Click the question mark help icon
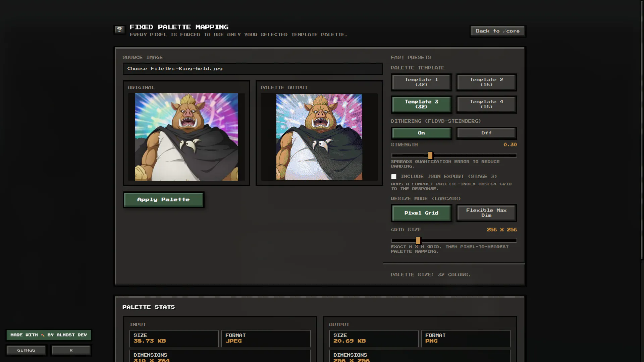Image resolution: width=644 pixels, height=362 pixels. (119, 30)
